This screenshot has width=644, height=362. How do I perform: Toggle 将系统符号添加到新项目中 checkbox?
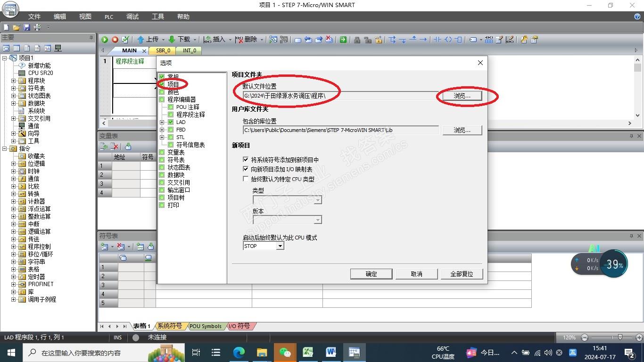tap(246, 160)
